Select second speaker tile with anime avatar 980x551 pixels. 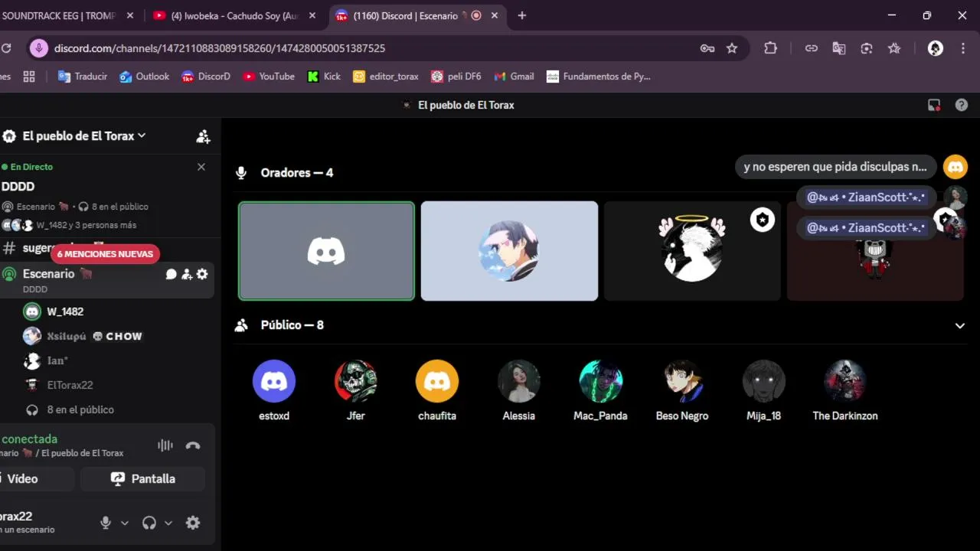(509, 251)
